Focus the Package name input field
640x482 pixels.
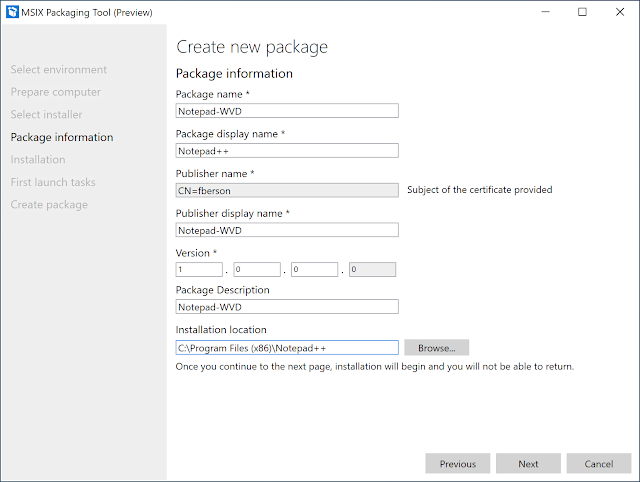tap(287, 111)
